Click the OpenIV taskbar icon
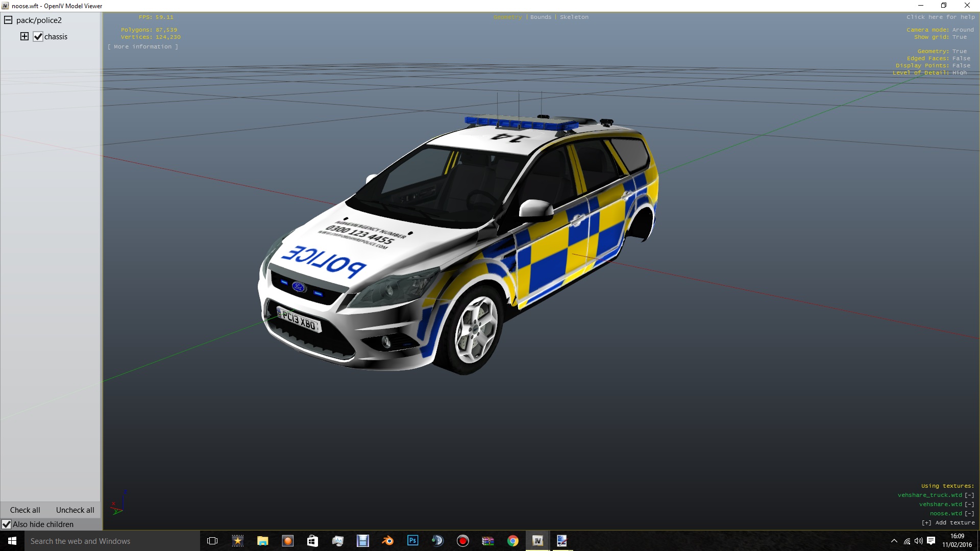This screenshot has height=551, width=980. 537,541
